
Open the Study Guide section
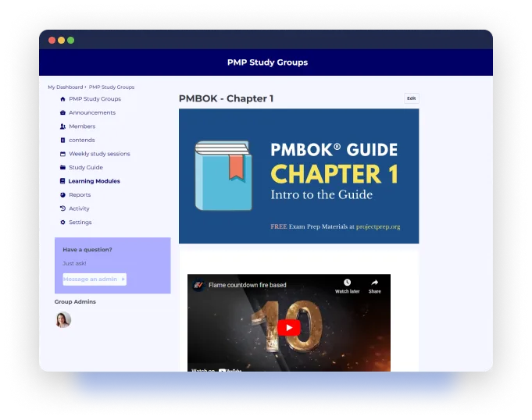(86, 168)
